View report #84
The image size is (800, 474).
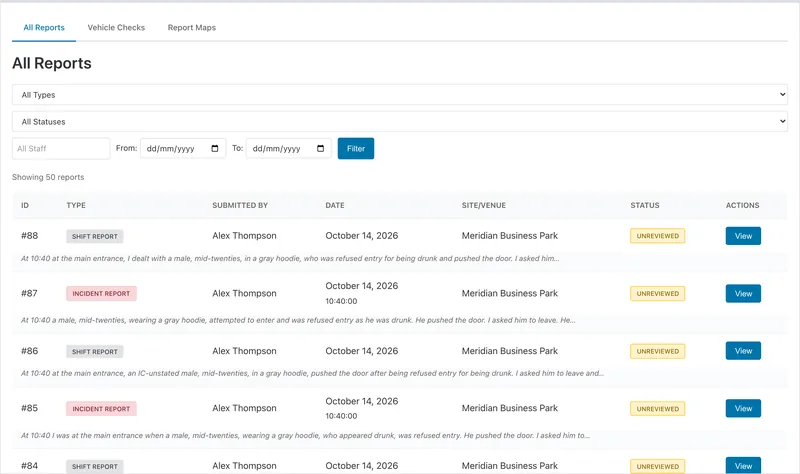(x=743, y=465)
